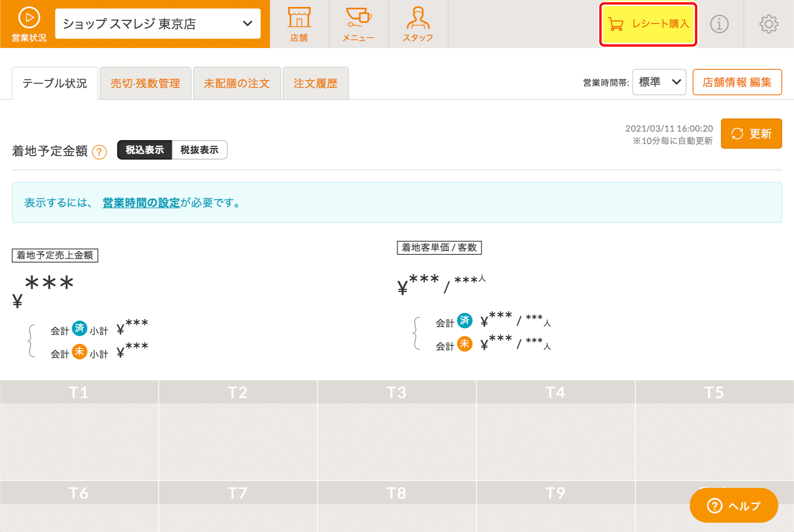The image size is (794, 532).
Task: Follow the 営業時間の設定 link
Action: (x=141, y=203)
